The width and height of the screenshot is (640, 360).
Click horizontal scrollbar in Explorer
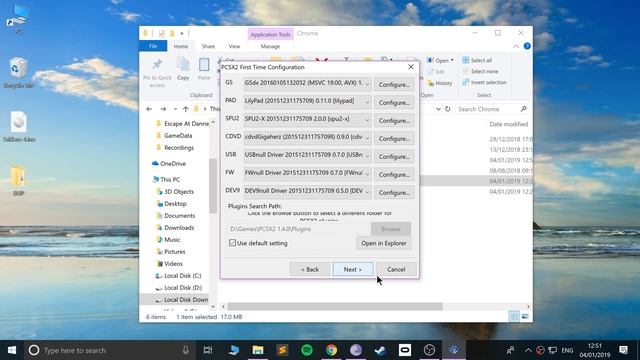tap(335, 306)
